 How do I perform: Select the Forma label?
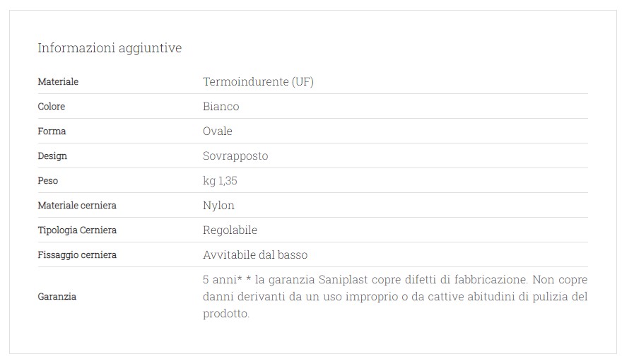point(52,131)
